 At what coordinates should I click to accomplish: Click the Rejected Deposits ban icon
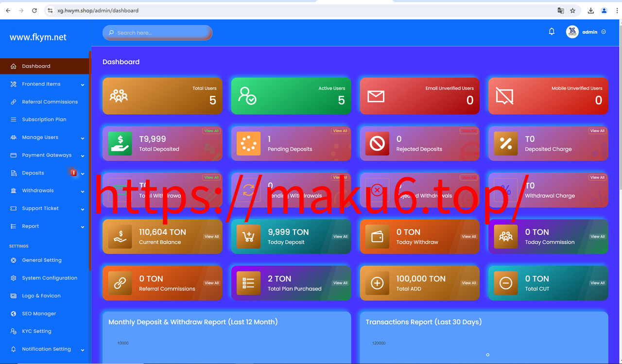point(377,143)
